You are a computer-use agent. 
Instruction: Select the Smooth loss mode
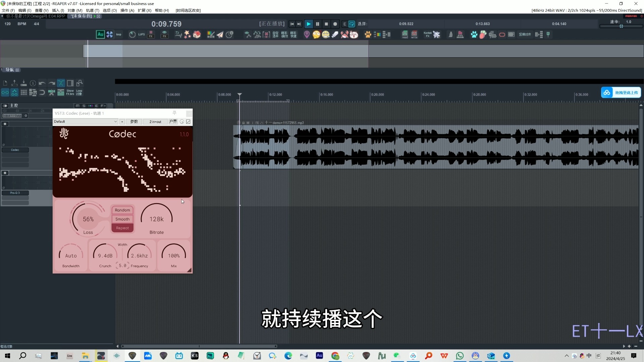coord(122,219)
